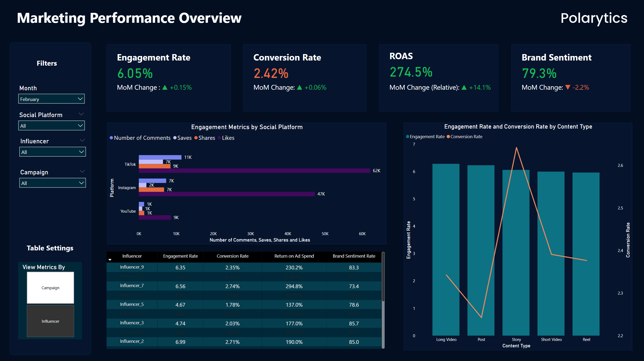Click the Engagement Rate legend marker
The height and width of the screenshot is (361, 644).
click(407, 137)
